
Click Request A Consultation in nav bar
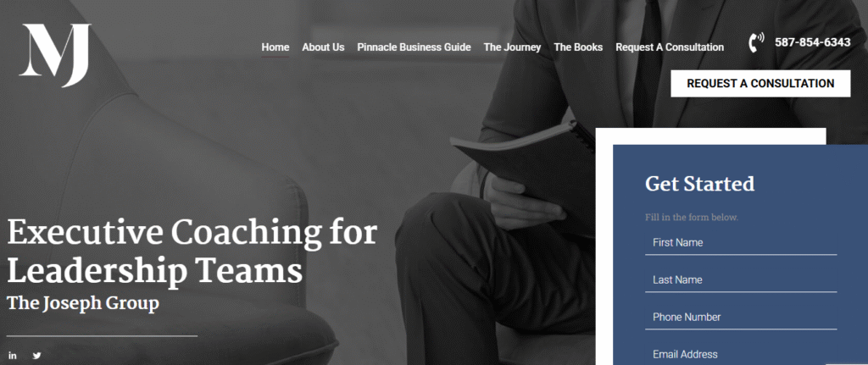670,47
